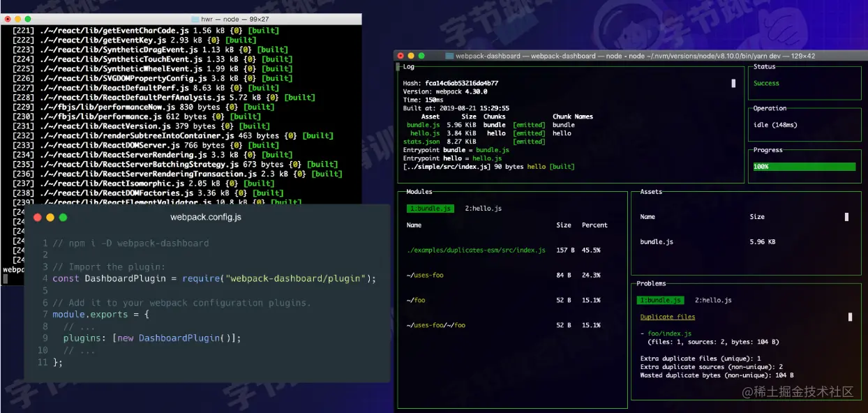Image resolution: width=868 pixels, height=413 pixels.
Task: Click the ../simple/src/index.js 90 bytes line
Action: pyautogui.click(x=489, y=167)
